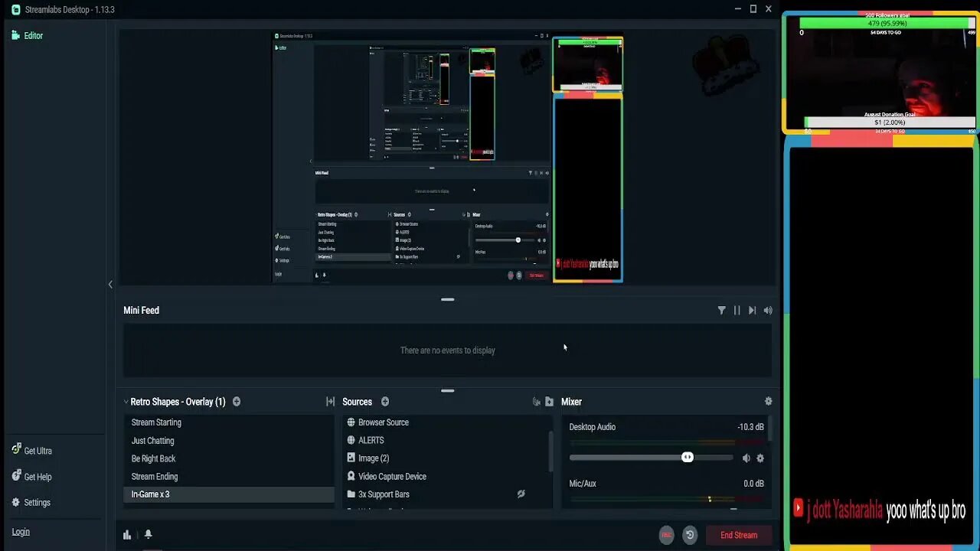Add a source folder
The width and height of the screenshot is (980, 551).
point(549,402)
